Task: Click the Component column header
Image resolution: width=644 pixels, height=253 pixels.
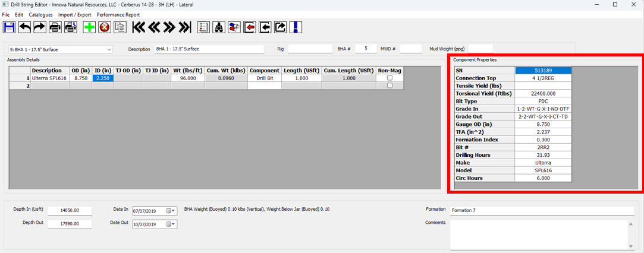Action: [265, 71]
